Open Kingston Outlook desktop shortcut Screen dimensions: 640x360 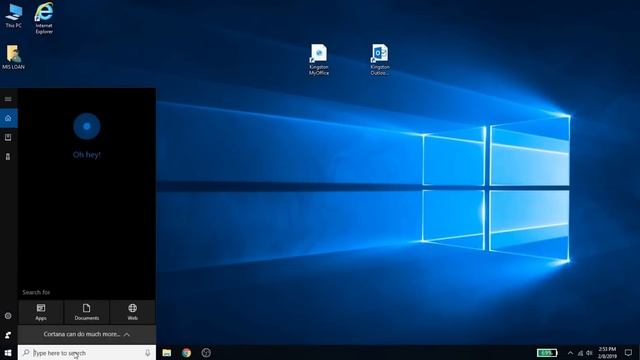(x=380, y=59)
